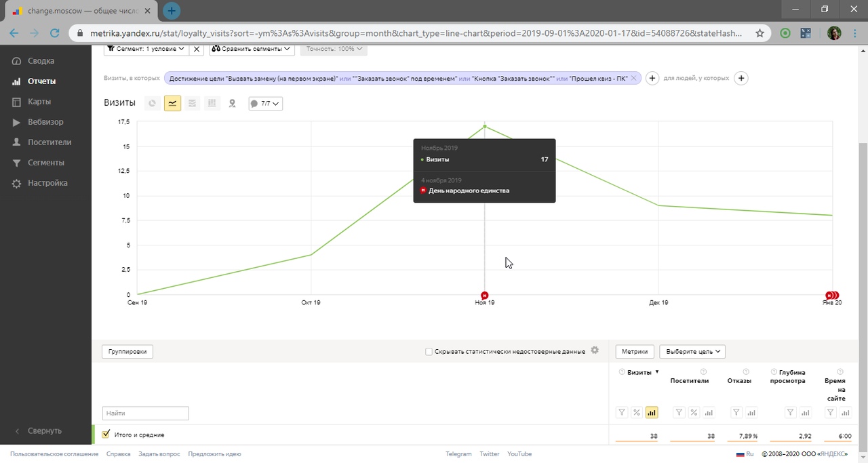Change language via Ru selector

[745, 454]
